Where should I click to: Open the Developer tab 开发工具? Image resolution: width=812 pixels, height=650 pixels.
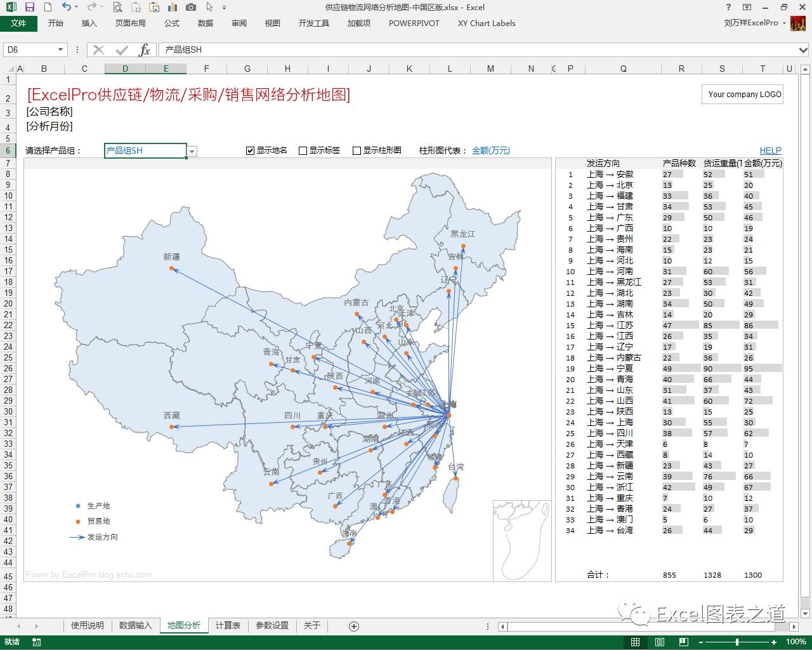tap(314, 23)
